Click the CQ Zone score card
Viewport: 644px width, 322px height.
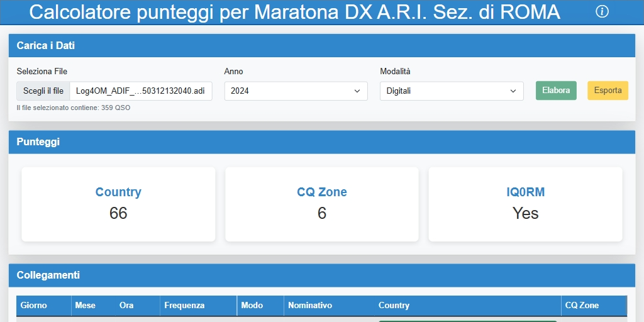[x=322, y=204]
